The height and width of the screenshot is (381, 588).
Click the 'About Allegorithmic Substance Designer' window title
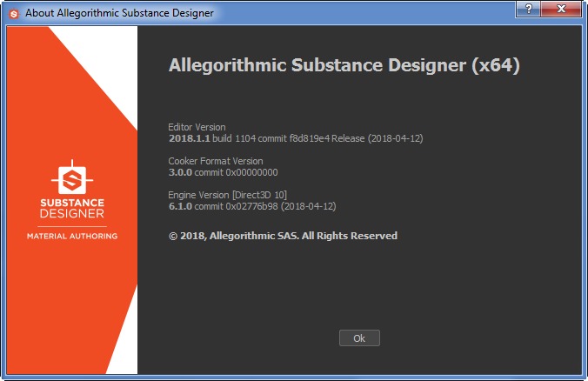pyautogui.click(x=119, y=13)
